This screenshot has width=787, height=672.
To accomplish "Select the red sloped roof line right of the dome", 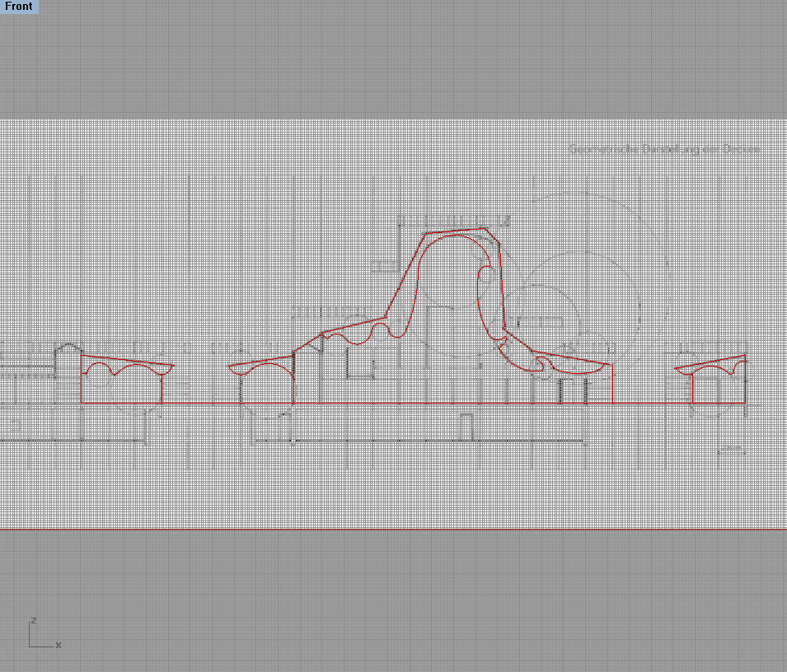I will click(x=570, y=357).
